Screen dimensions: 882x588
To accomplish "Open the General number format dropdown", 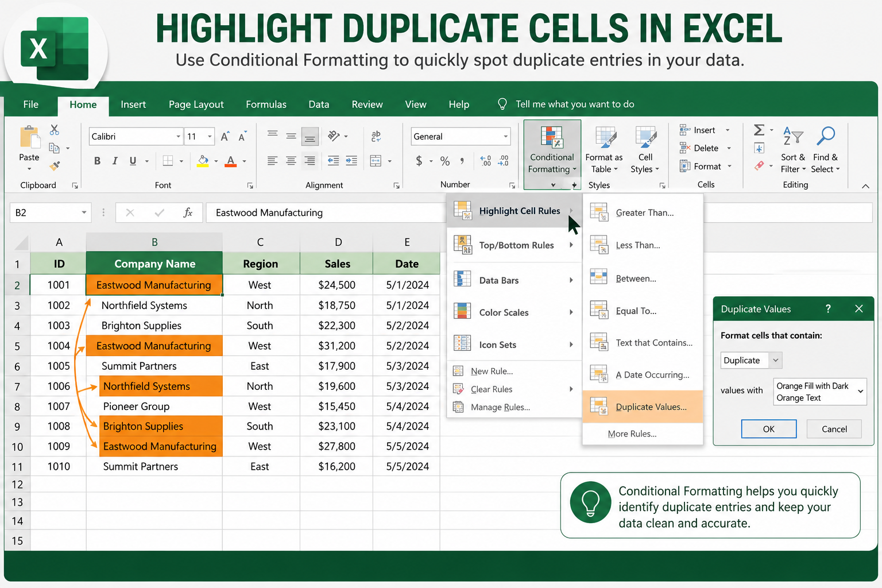I will (x=506, y=136).
